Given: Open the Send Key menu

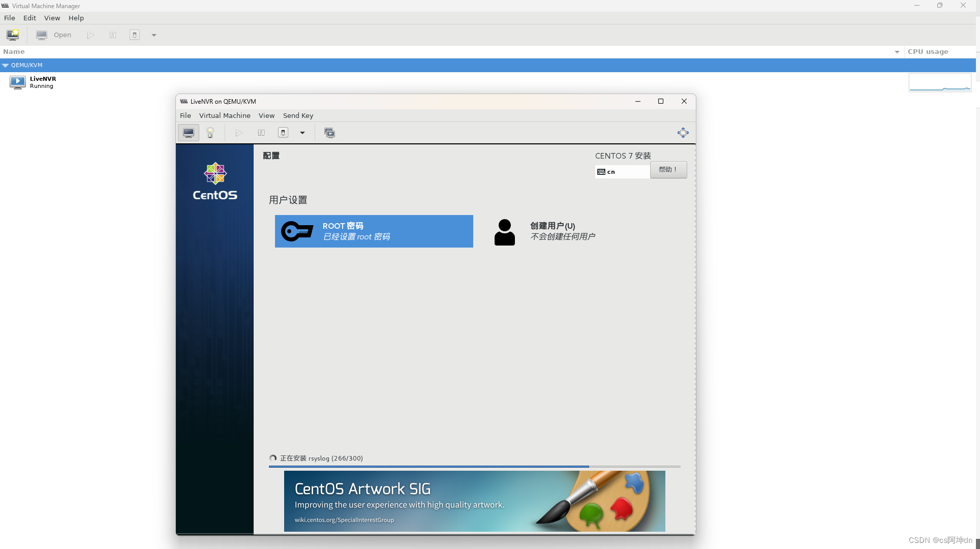Looking at the screenshot, I should [x=298, y=115].
